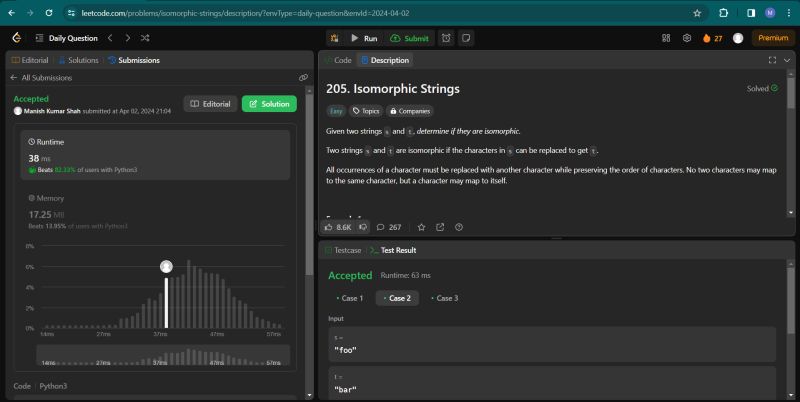Switch to the Editorial tab
This screenshot has height=402, width=800.
(x=30, y=60)
